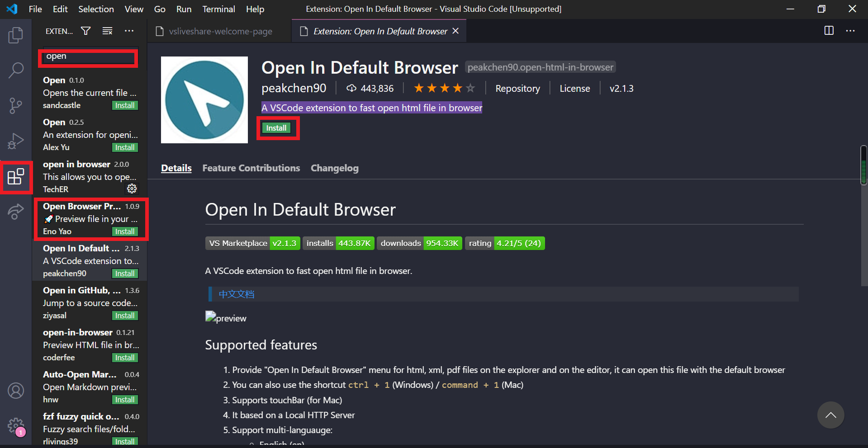Install the Open In Default Browser extension
Image resolution: width=868 pixels, height=448 pixels.
point(276,128)
